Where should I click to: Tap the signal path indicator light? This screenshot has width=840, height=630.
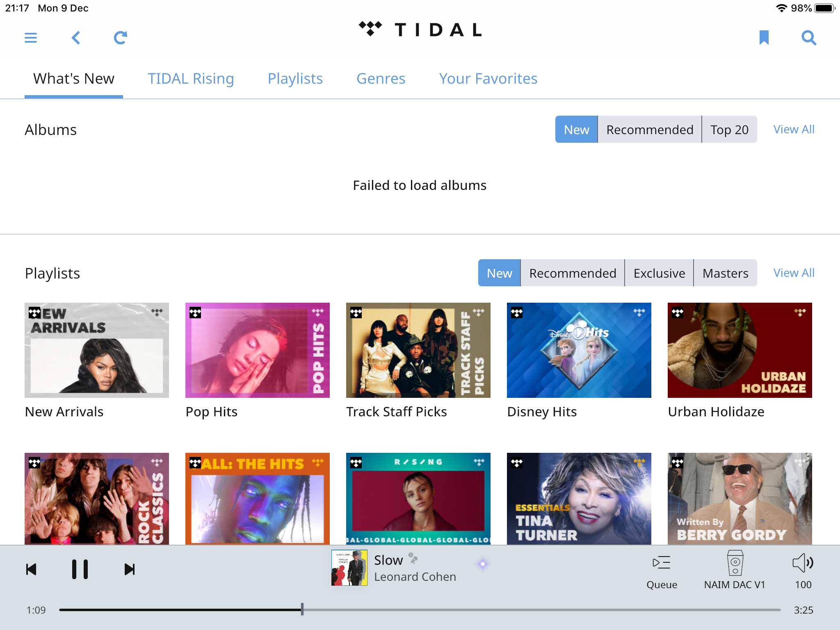pyautogui.click(x=483, y=564)
